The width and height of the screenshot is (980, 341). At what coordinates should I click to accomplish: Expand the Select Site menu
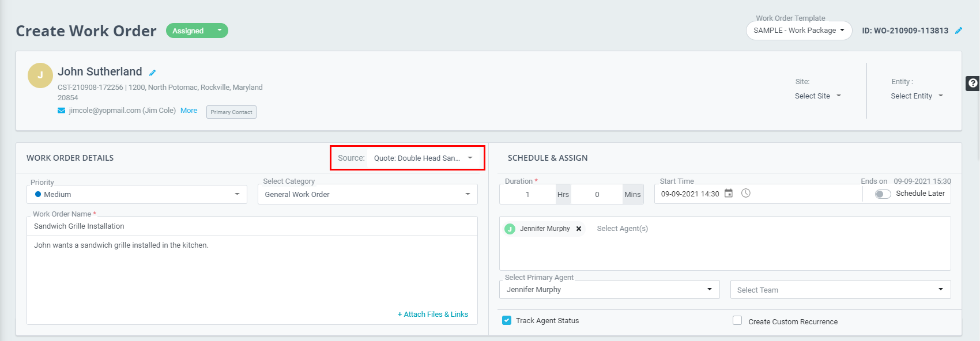817,96
